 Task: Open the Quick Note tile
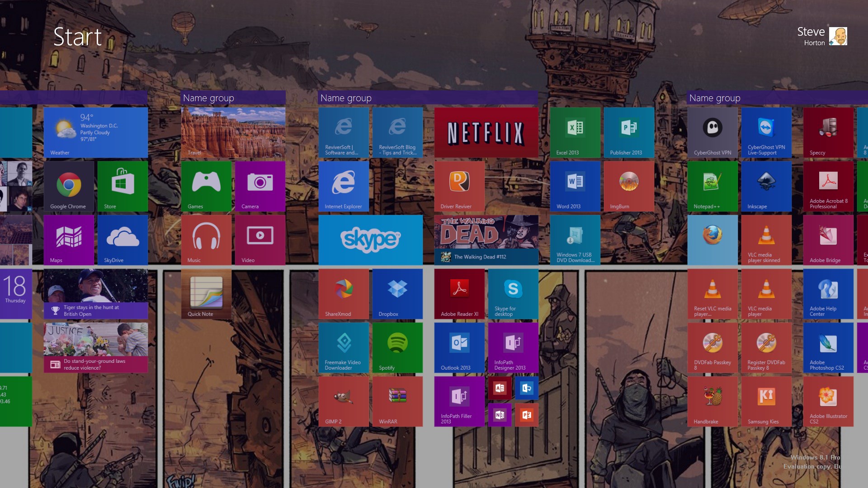point(206,294)
